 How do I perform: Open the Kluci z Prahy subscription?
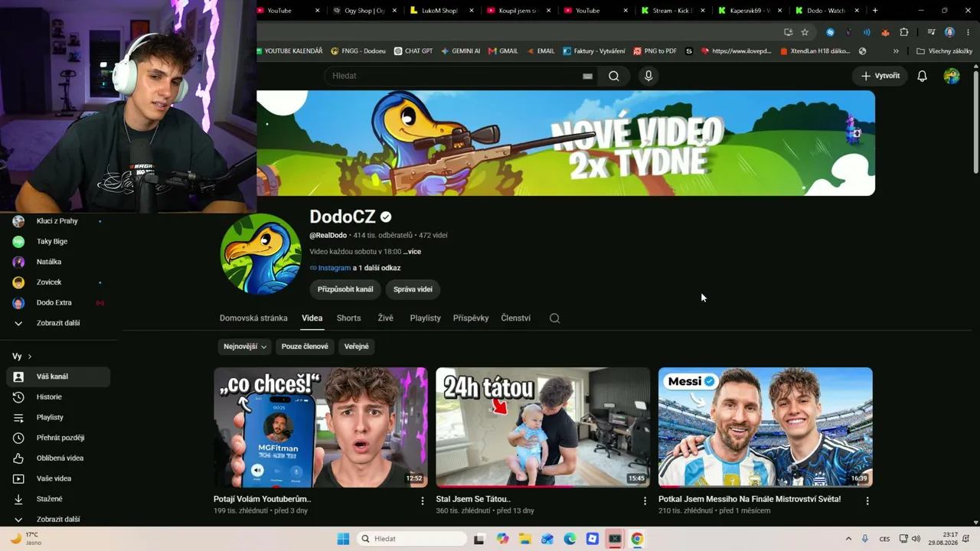tap(58, 221)
